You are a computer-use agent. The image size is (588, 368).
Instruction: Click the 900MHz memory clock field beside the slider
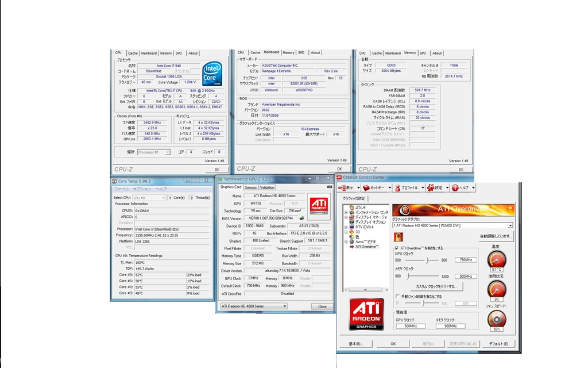(466, 277)
